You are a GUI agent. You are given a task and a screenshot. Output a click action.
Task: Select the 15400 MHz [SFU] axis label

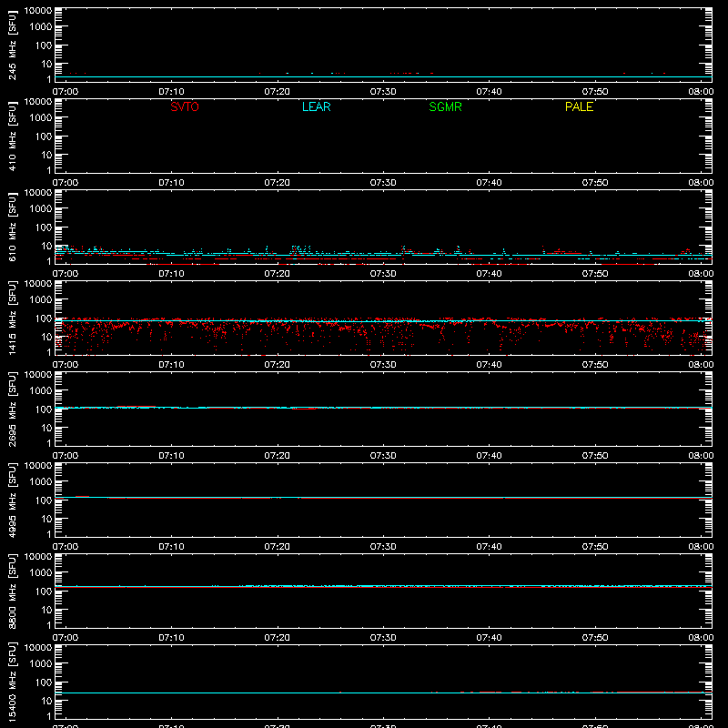(12, 682)
